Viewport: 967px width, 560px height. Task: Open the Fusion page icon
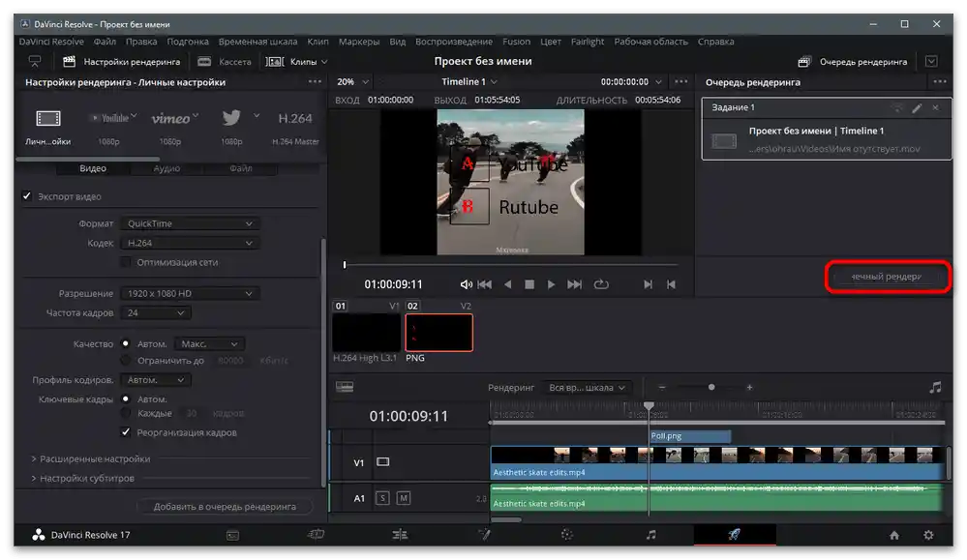484,535
